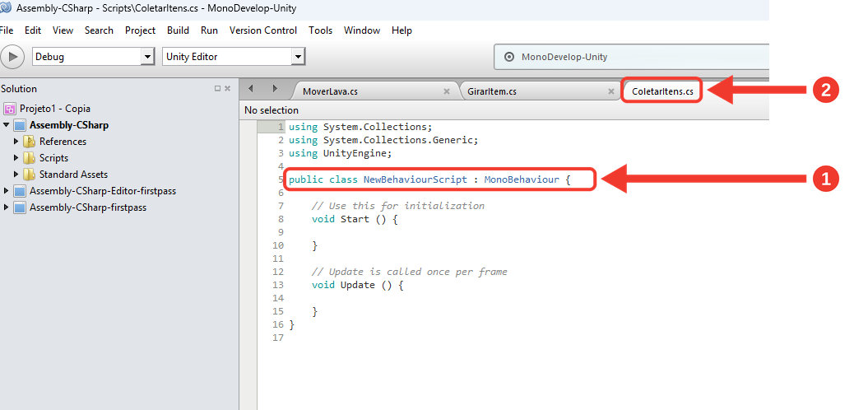Screen dimensions: 868x410
Task: Click the Run play button in toolbar
Action: pos(12,57)
